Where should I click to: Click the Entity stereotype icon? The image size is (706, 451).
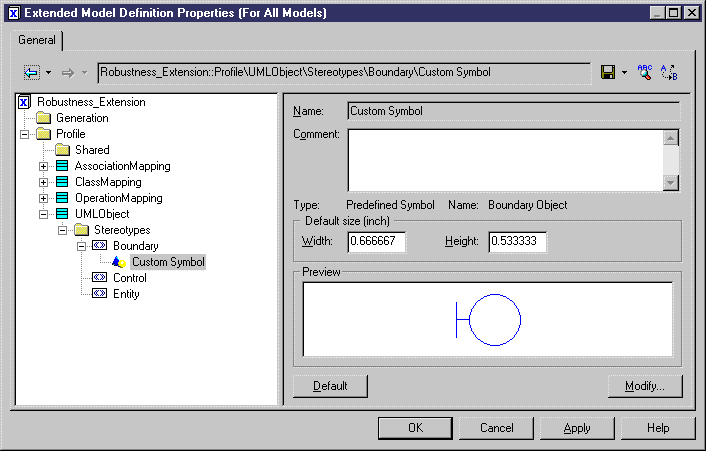(x=100, y=293)
